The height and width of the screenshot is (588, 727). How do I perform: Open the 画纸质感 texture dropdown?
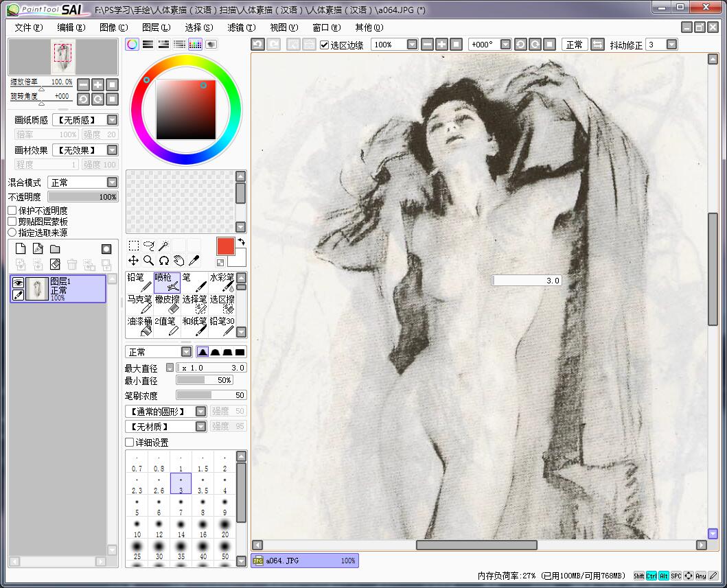[112, 120]
